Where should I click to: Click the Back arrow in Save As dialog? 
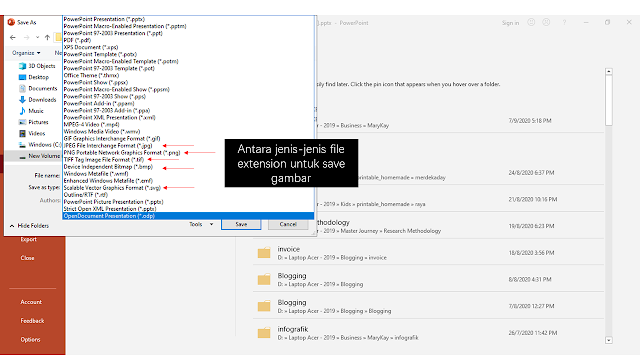tap(13, 38)
